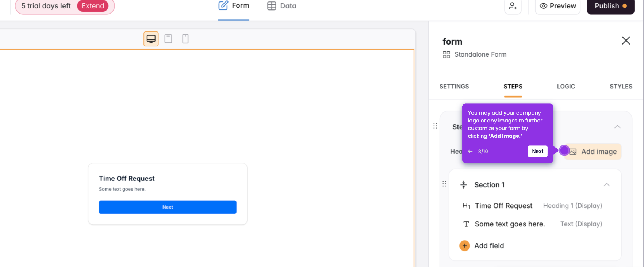Click the Text (Display) type label

click(x=581, y=224)
